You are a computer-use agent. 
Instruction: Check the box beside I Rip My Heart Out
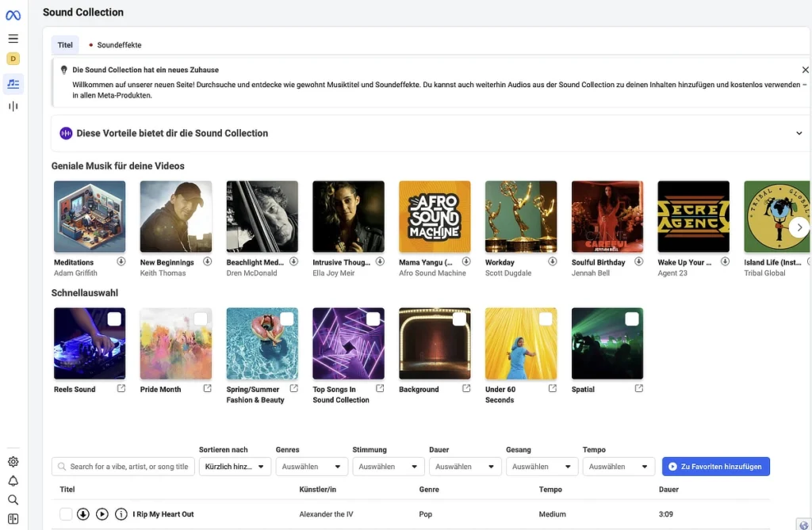[x=66, y=514]
